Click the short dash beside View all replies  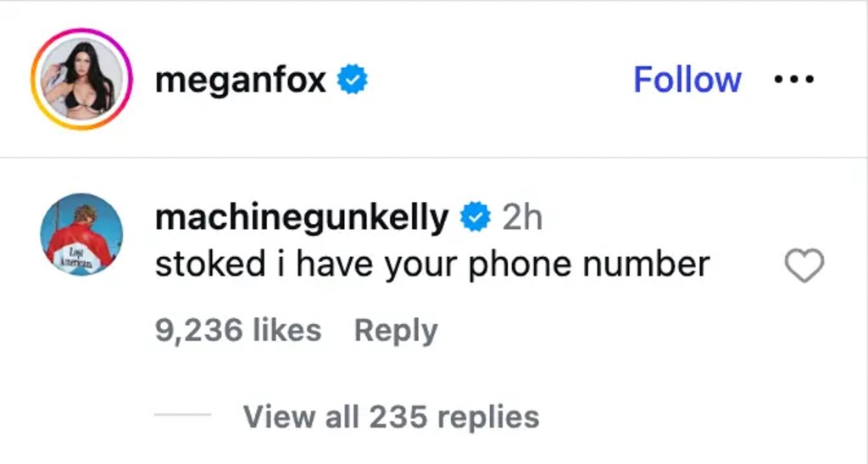tap(182, 415)
